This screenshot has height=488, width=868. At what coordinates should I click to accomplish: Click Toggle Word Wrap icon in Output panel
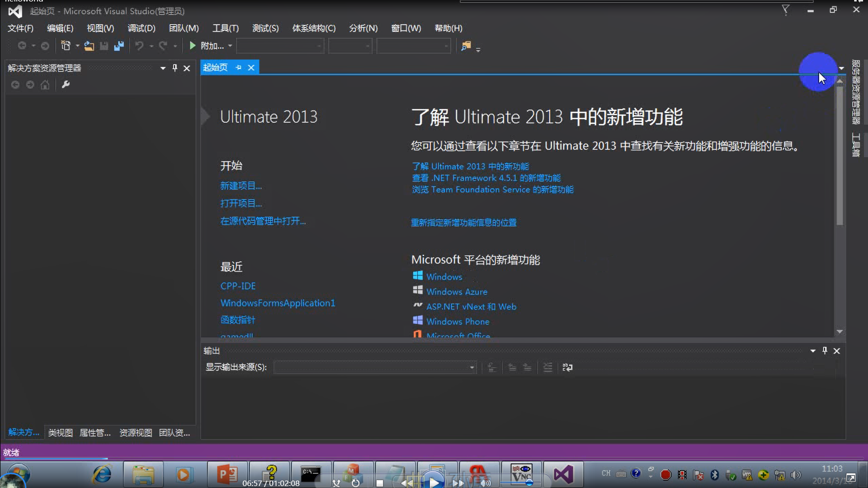pyautogui.click(x=567, y=367)
